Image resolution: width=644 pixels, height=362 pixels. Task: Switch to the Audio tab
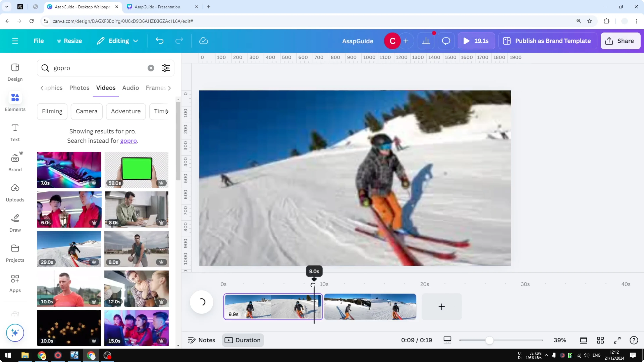coord(130,88)
